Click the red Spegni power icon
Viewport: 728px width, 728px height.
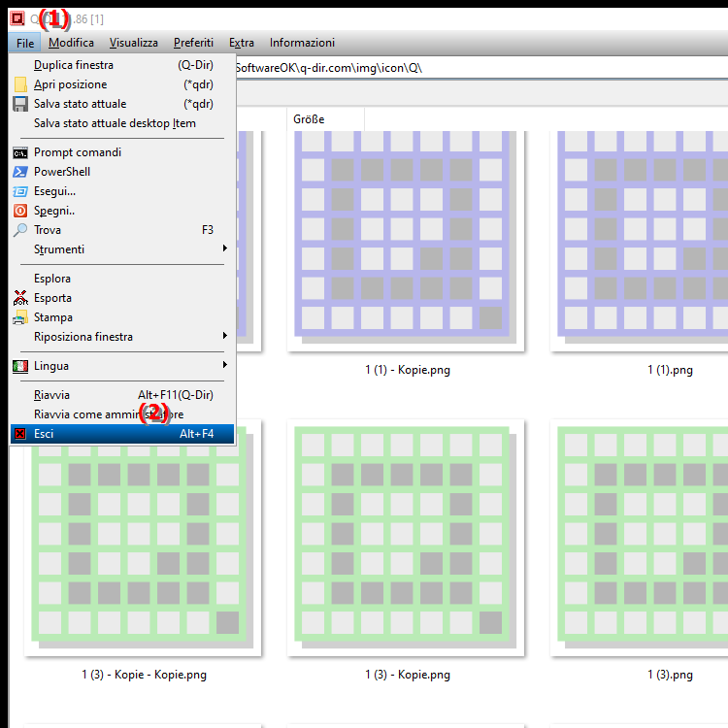coord(20,211)
